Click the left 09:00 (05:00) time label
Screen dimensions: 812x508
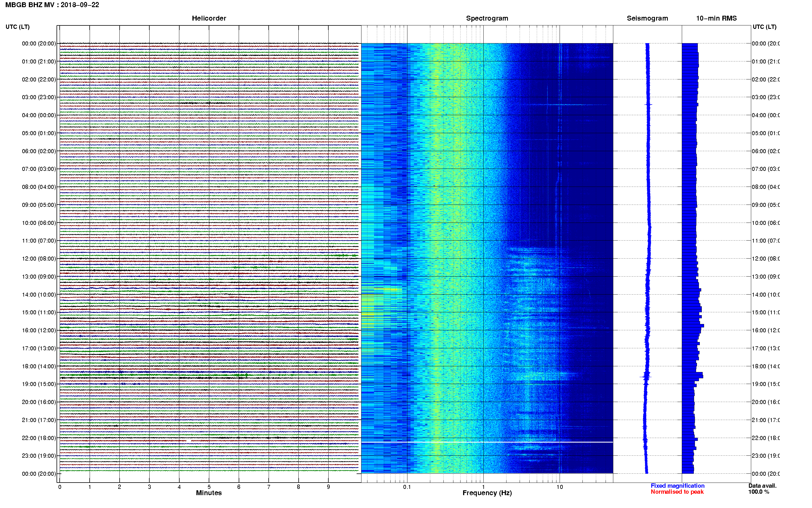(39, 205)
